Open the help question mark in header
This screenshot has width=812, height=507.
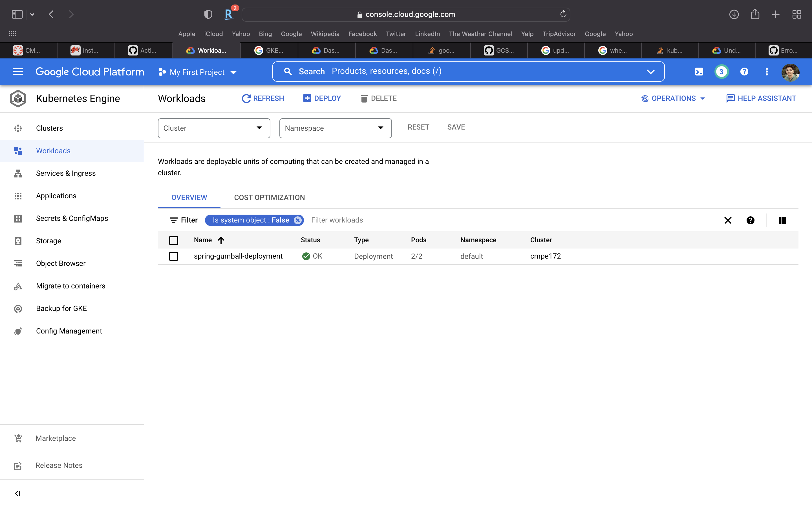pos(744,72)
